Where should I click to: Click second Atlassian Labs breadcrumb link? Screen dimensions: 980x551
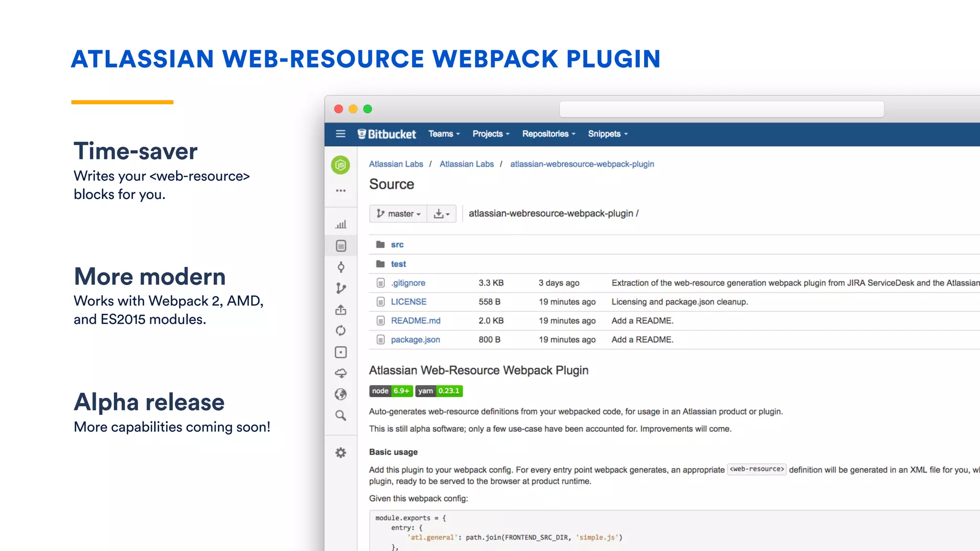click(467, 164)
